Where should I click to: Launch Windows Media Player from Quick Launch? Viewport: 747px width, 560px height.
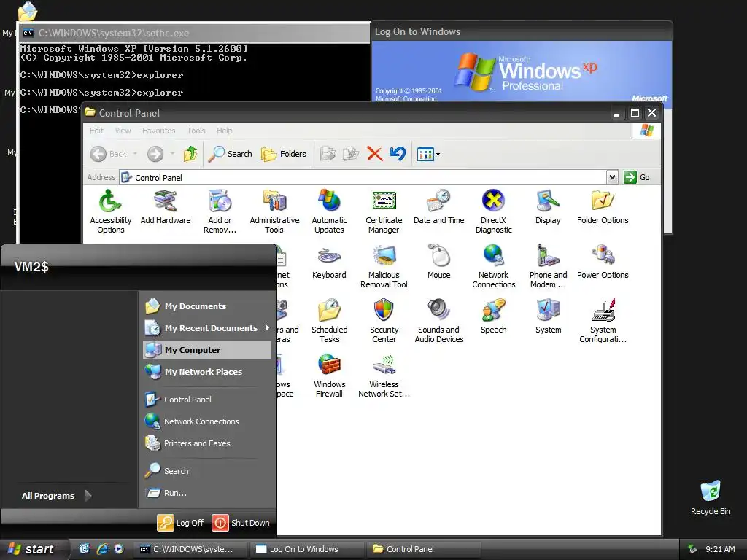click(x=119, y=549)
